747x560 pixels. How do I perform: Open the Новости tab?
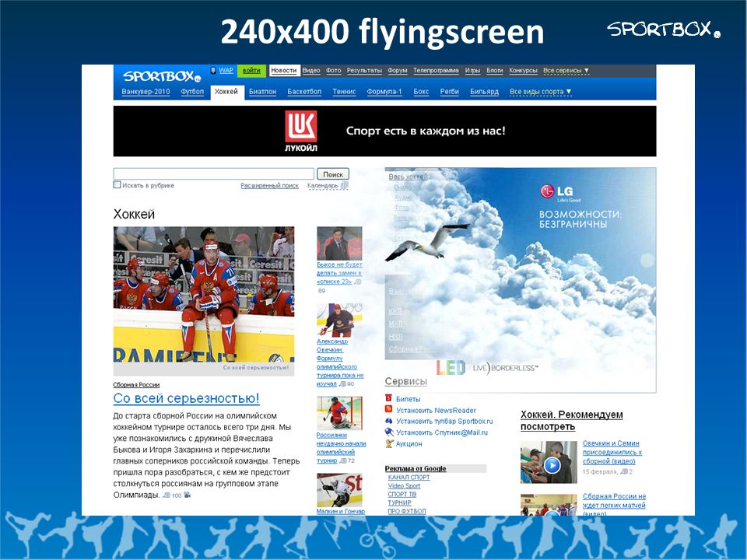pos(284,71)
